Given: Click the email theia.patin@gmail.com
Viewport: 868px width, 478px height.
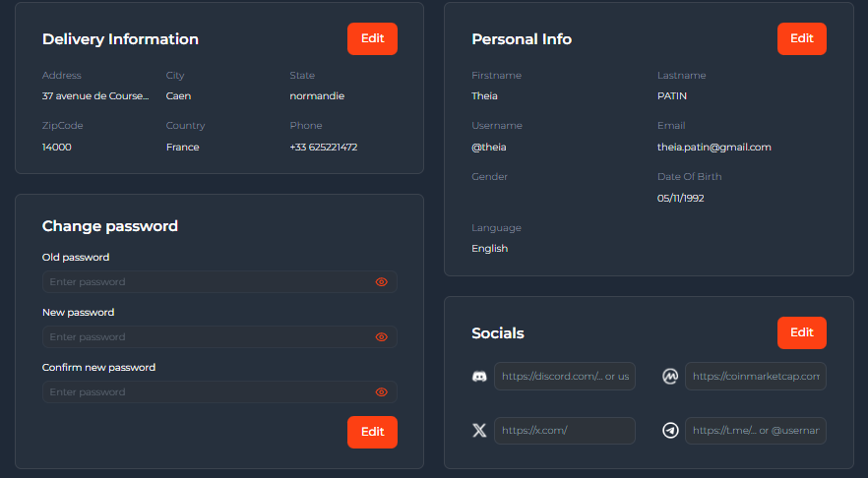Looking at the screenshot, I should [x=713, y=148].
